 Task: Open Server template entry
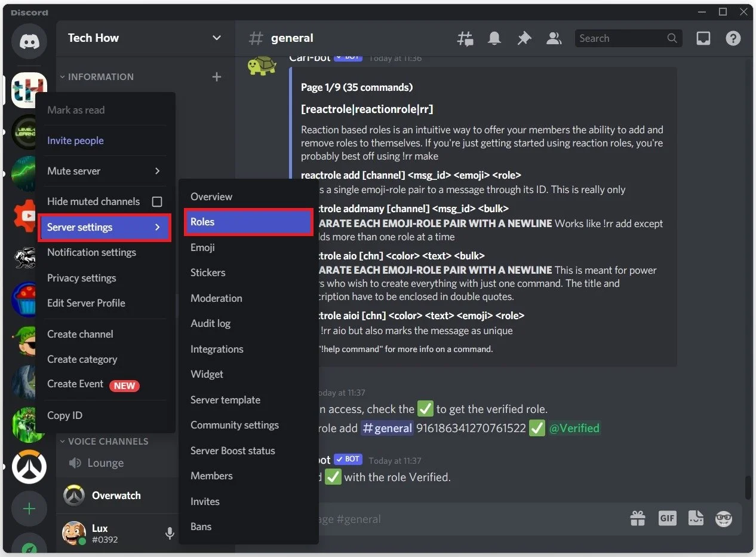tap(248, 400)
